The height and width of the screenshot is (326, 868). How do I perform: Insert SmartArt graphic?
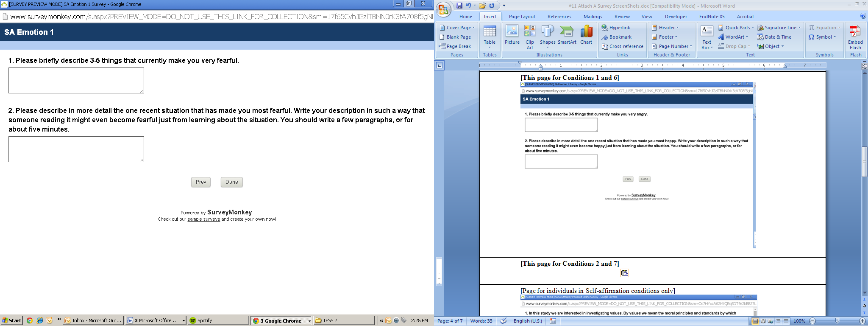[x=567, y=35]
